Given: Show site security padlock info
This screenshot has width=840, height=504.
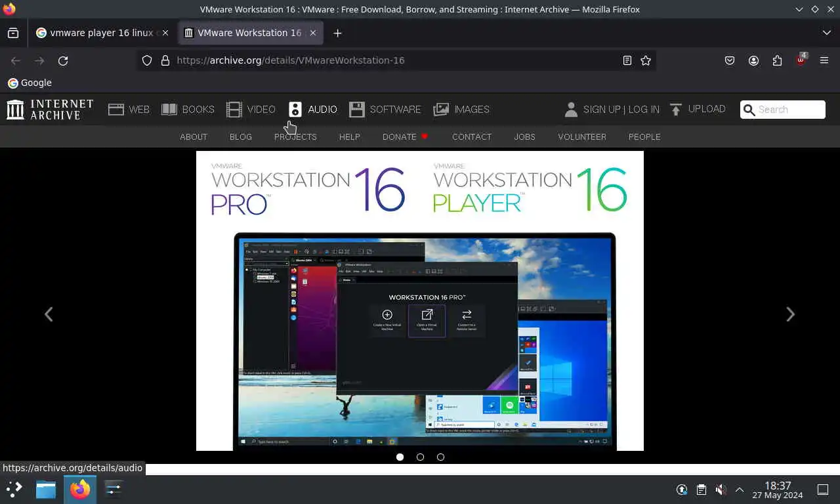Looking at the screenshot, I should 165,60.
